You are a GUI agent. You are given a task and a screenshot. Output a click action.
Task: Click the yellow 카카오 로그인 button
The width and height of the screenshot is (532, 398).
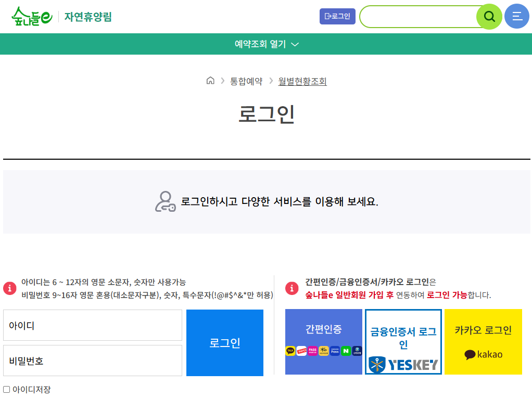(483, 342)
